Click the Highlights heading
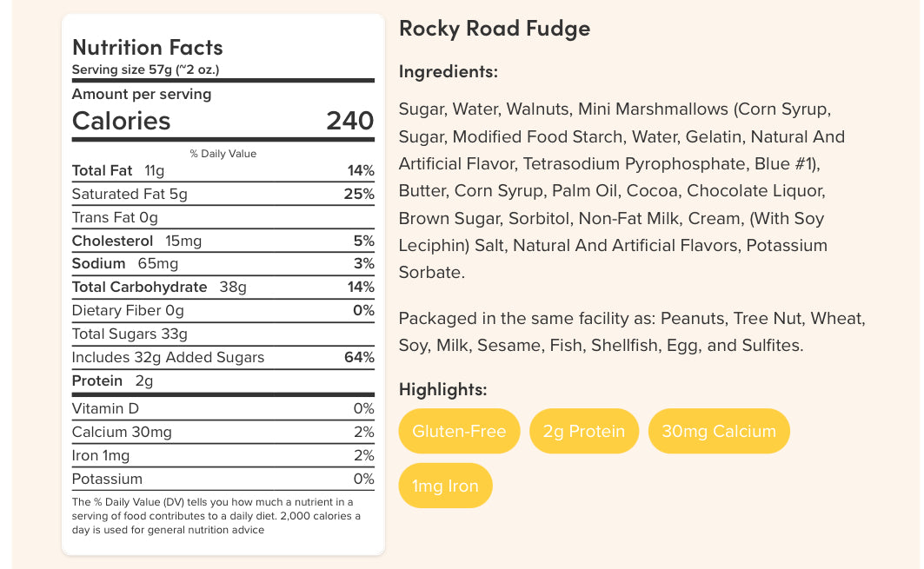Image resolution: width=924 pixels, height=569 pixels. click(x=442, y=389)
